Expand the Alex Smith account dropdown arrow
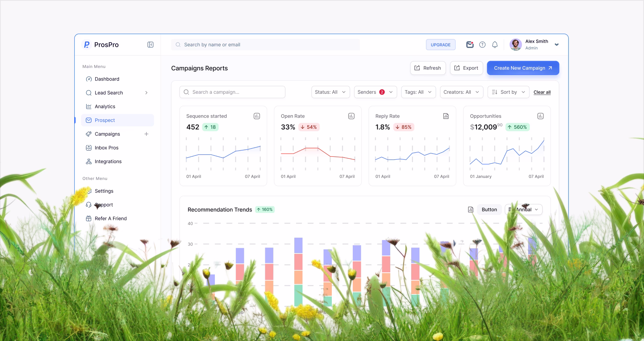The width and height of the screenshot is (644, 341). pyautogui.click(x=556, y=44)
